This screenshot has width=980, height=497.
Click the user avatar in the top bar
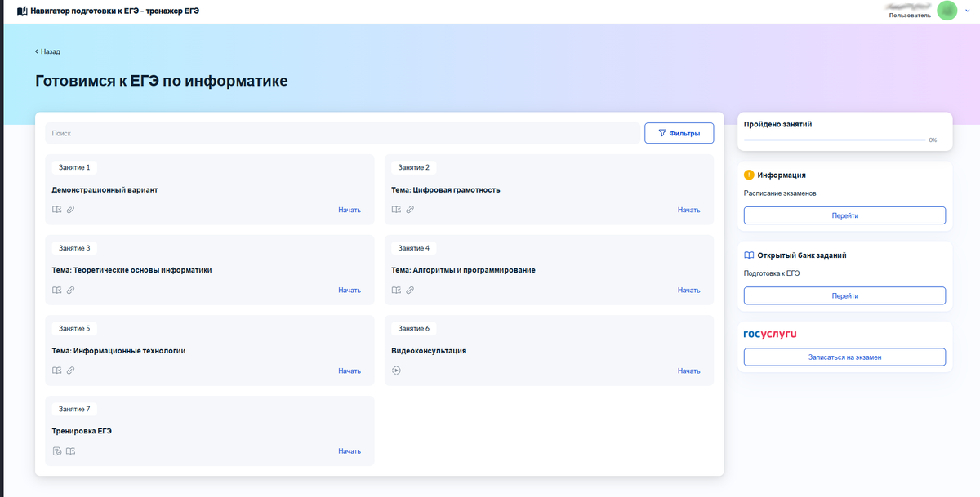coord(947,11)
